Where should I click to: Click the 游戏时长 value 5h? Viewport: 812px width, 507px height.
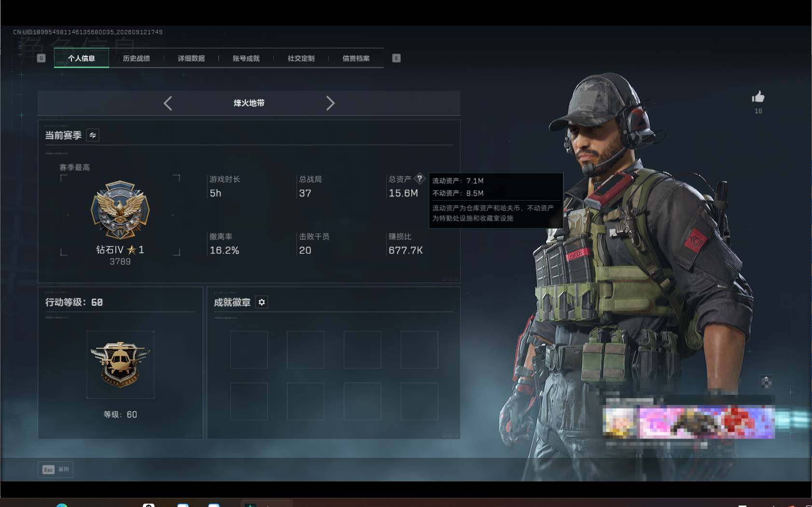coord(215,193)
